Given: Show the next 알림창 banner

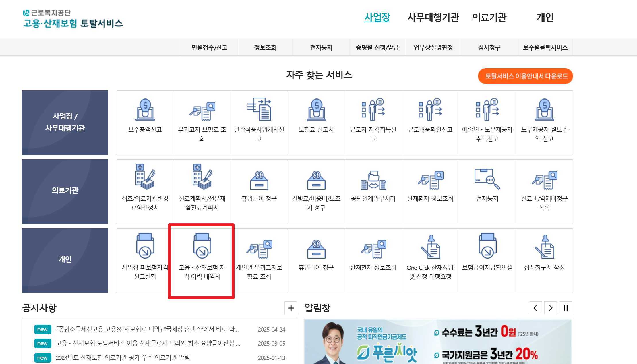Looking at the screenshot, I should pyautogui.click(x=550, y=308).
